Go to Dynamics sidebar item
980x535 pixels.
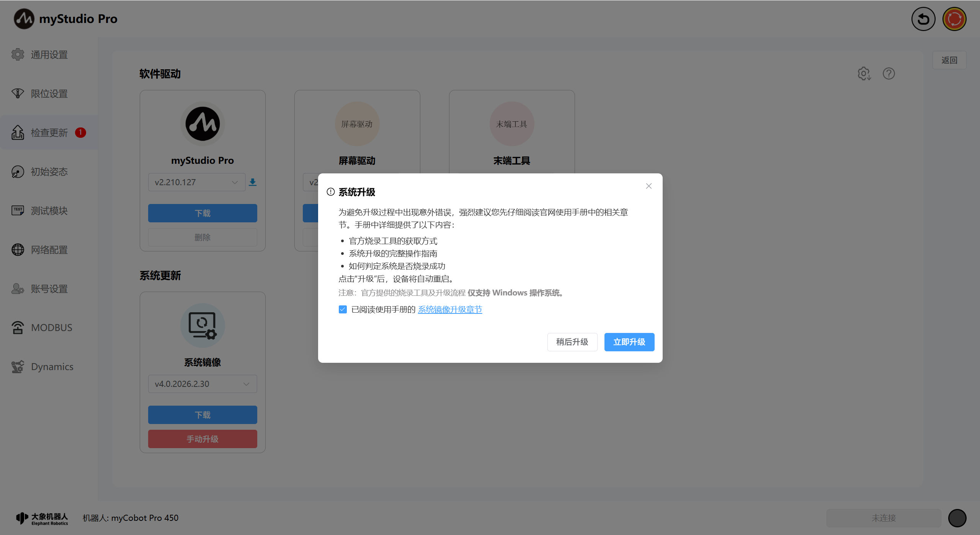point(52,367)
